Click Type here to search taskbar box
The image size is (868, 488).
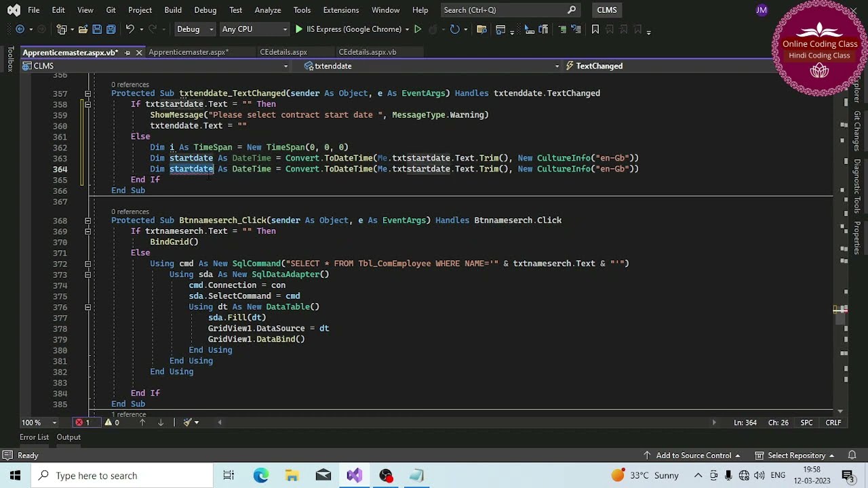coord(121,476)
